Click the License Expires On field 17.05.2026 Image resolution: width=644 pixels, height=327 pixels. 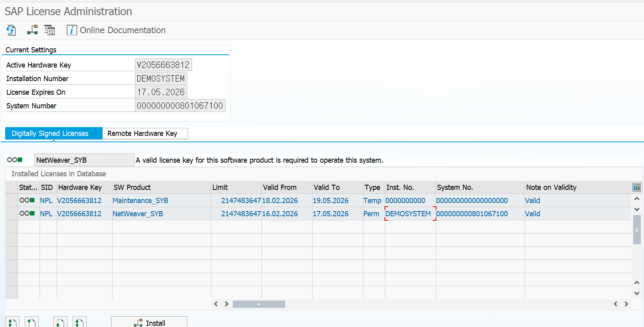point(161,92)
